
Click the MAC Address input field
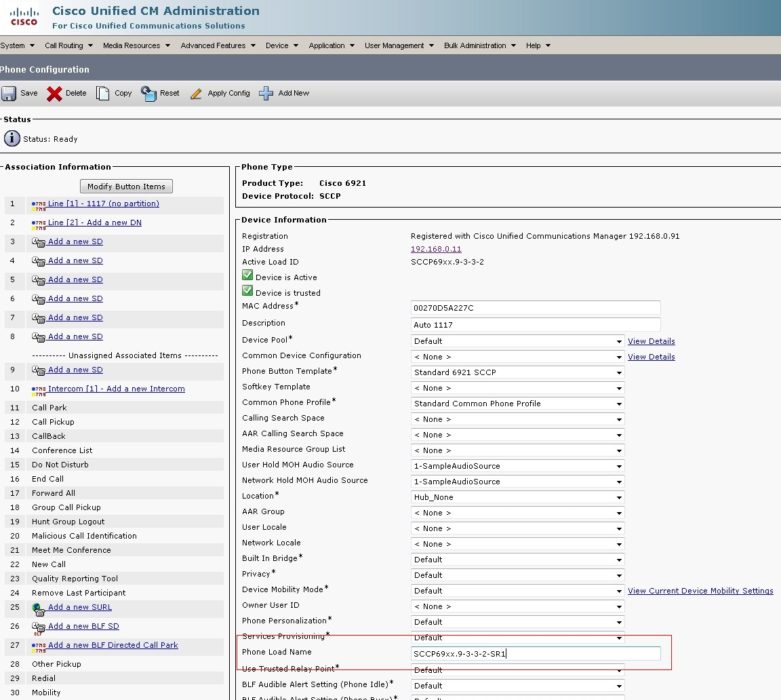[x=536, y=307]
